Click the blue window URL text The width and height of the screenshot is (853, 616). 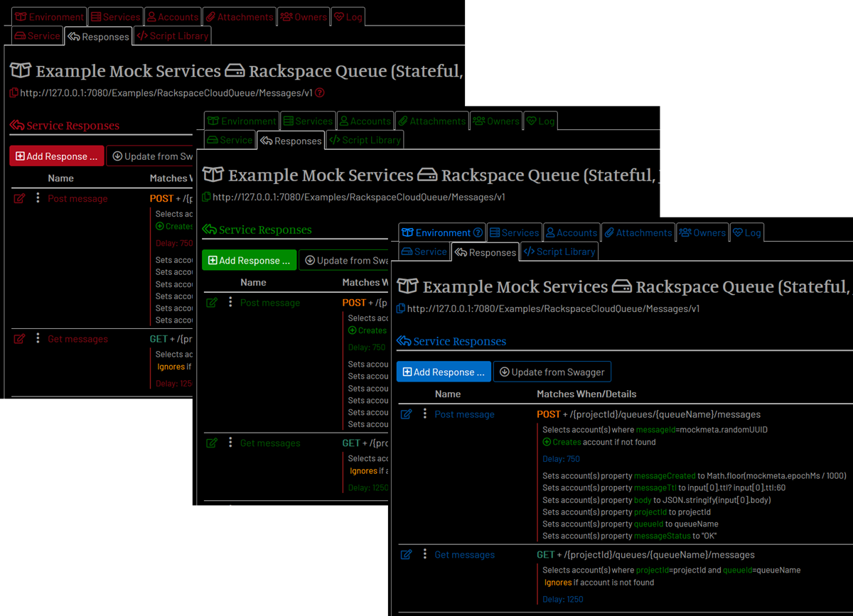(554, 309)
